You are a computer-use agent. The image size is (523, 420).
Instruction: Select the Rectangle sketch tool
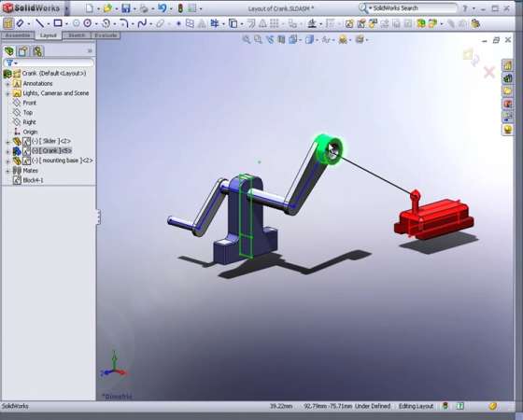pyautogui.click(x=58, y=23)
